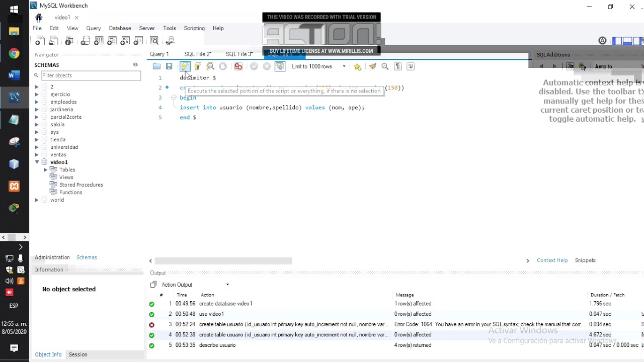Switch to the Session tab
The image size is (644, 362).
coord(78,354)
